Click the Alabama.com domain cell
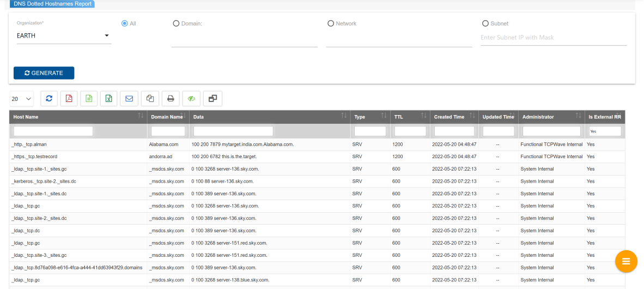The image size is (644, 289). pyautogui.click(x=163, y=144)
